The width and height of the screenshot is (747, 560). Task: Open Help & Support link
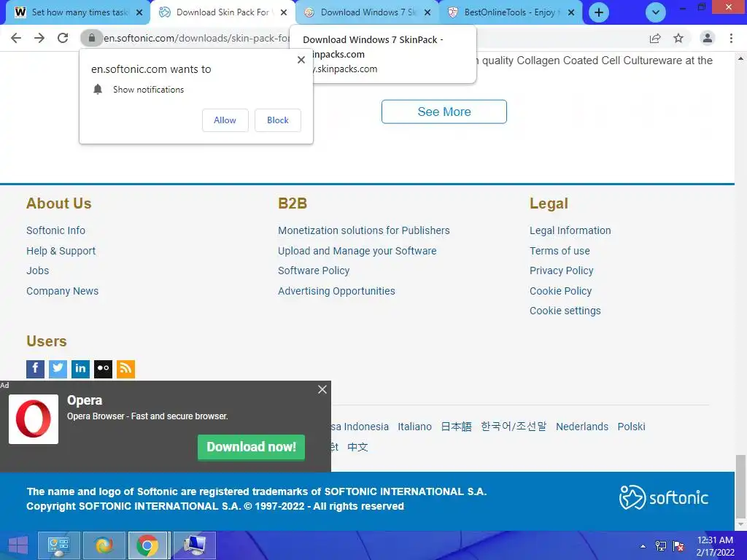(x=61, y=251)
